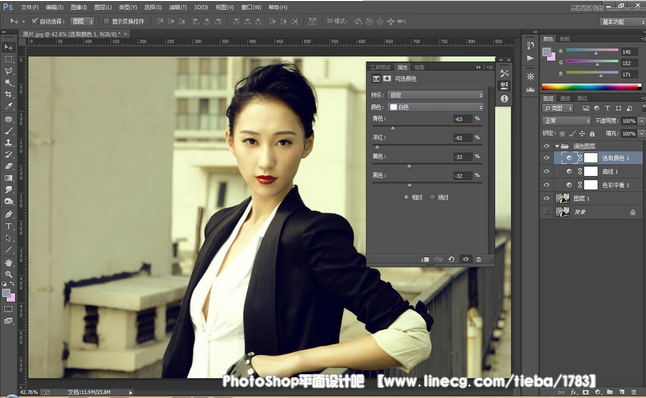Screen dimensions: 646x398
Task: Click the view previous state icon
Action: click(x=438, y=259)
